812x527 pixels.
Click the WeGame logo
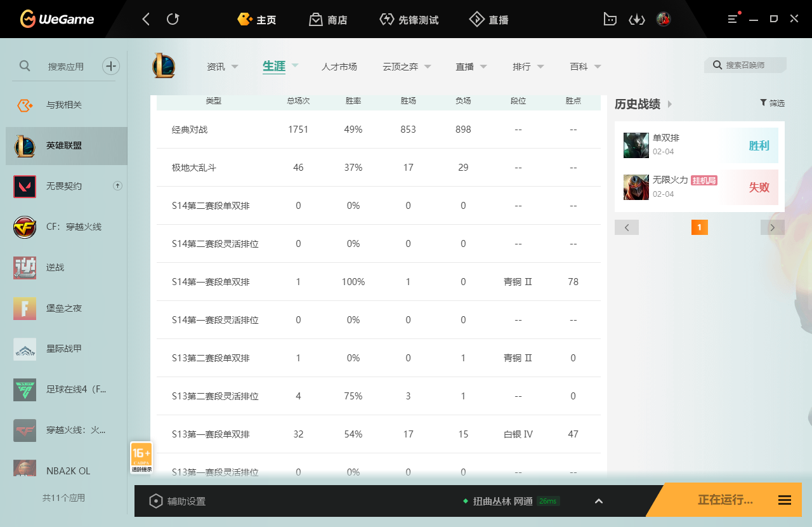coord(56,19)
